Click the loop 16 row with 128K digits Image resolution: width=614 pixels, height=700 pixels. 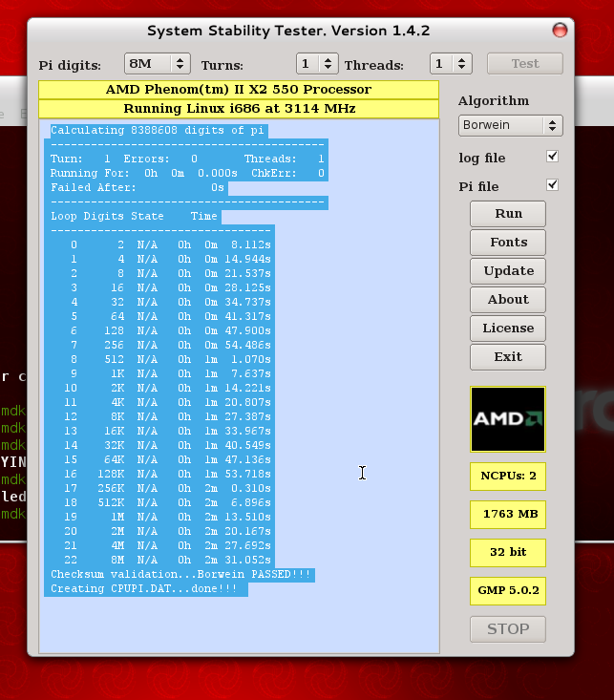(159, 474)
